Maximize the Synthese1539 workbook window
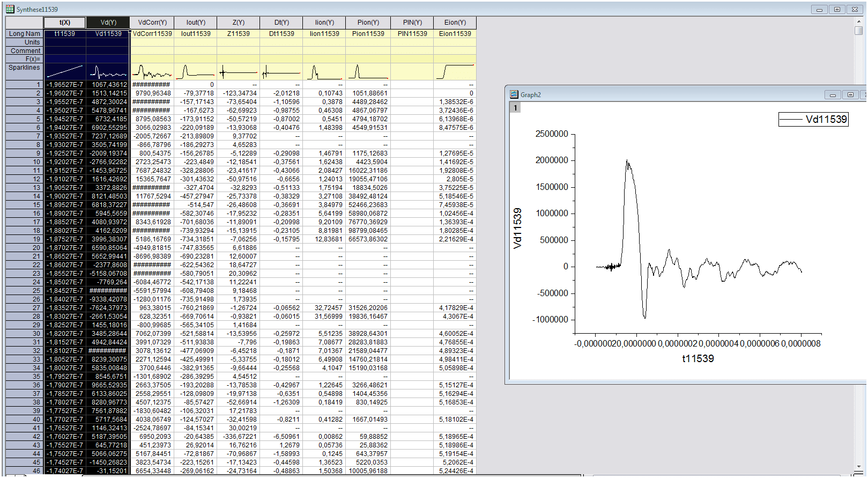Viewport: 868px width, 478px height. (x=837, y=9)
